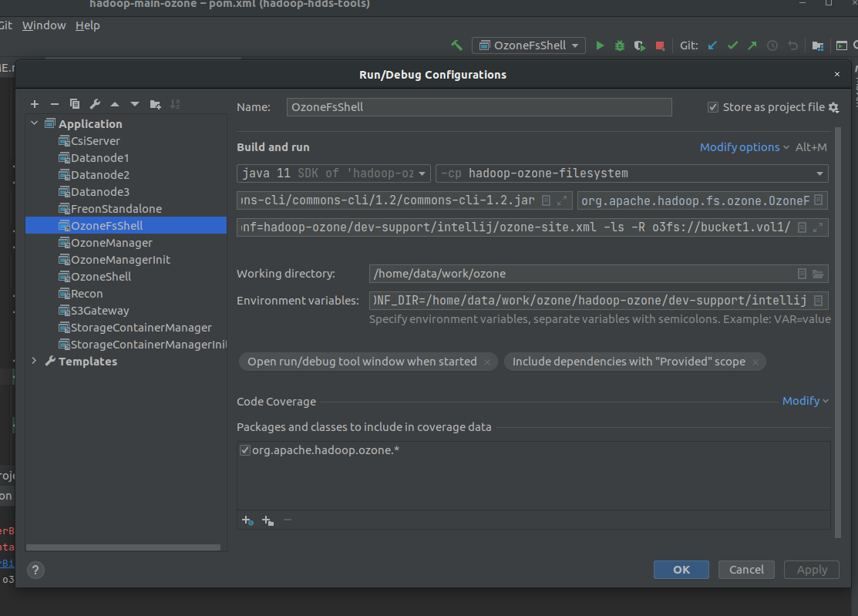Open the Window menu
This screenshot has width=858, height=616.
pos(43,25)
